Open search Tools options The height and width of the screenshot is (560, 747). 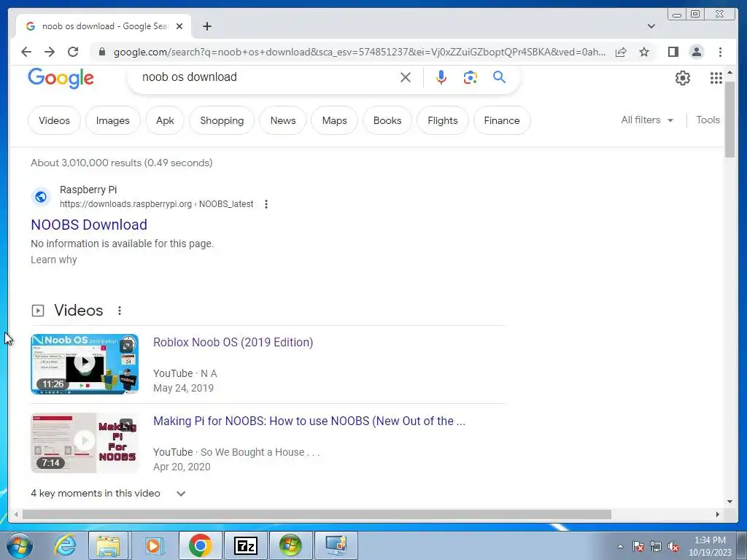point(708,120)
